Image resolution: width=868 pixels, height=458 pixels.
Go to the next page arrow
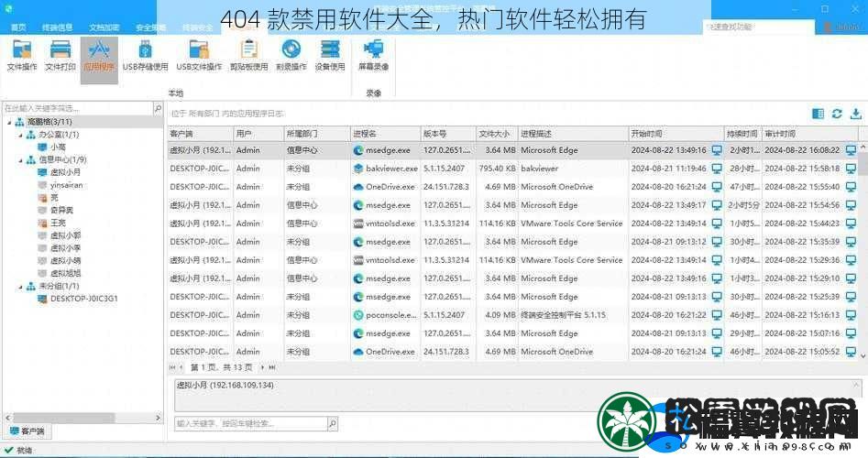tap(263, 367)
